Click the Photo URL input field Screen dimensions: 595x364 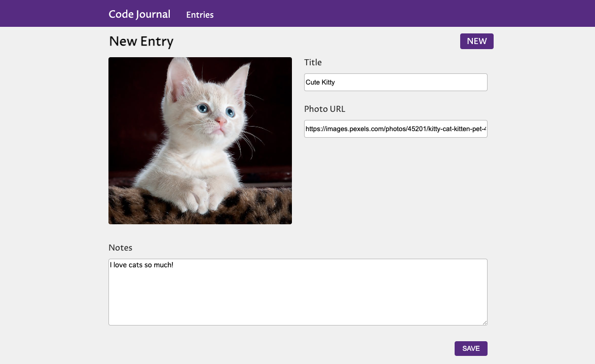tap(395, 129)
